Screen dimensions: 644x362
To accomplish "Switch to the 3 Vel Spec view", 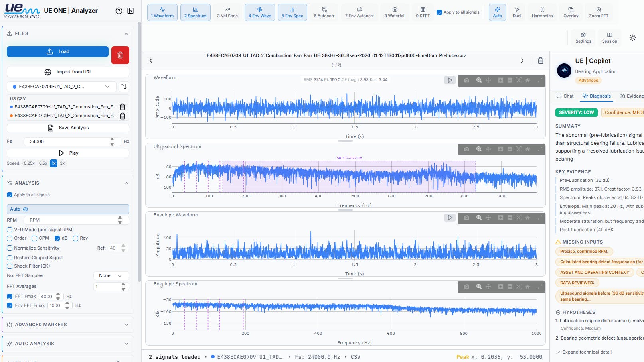I will 227,12.
